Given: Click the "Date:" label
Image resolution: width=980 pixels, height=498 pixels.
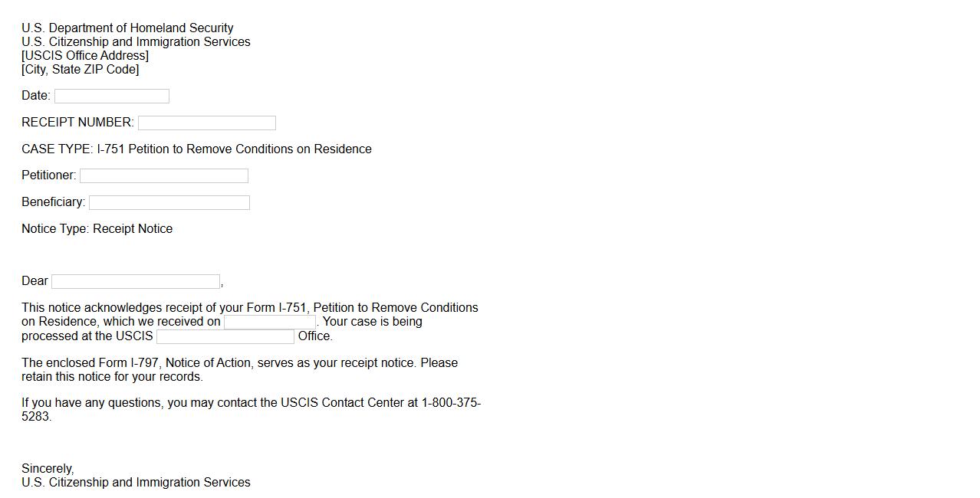Looking at the screenshot, I should pyautogui.click(x=36, y=96).
